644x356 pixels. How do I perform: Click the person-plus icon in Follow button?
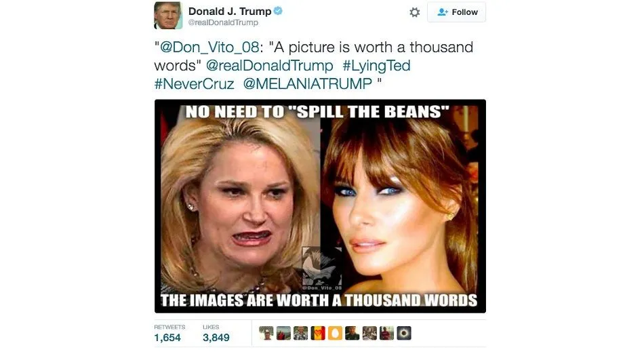[x=442, y=12]
